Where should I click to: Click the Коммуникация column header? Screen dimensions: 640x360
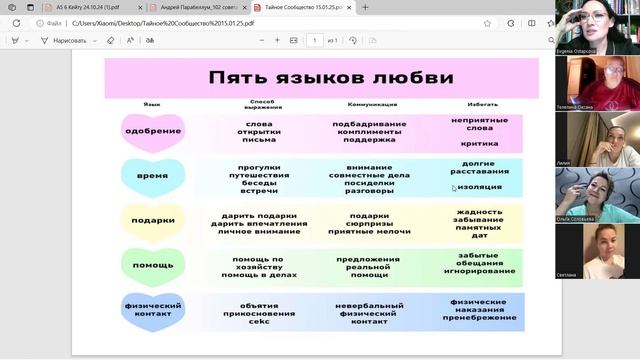click(x=372, y=104)
